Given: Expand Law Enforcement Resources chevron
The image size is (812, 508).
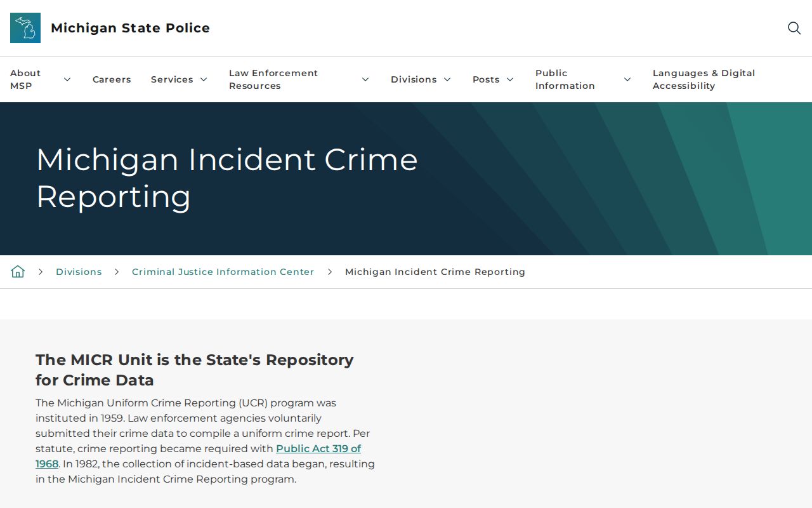Looking at the screenshot, I should (365, 79).
